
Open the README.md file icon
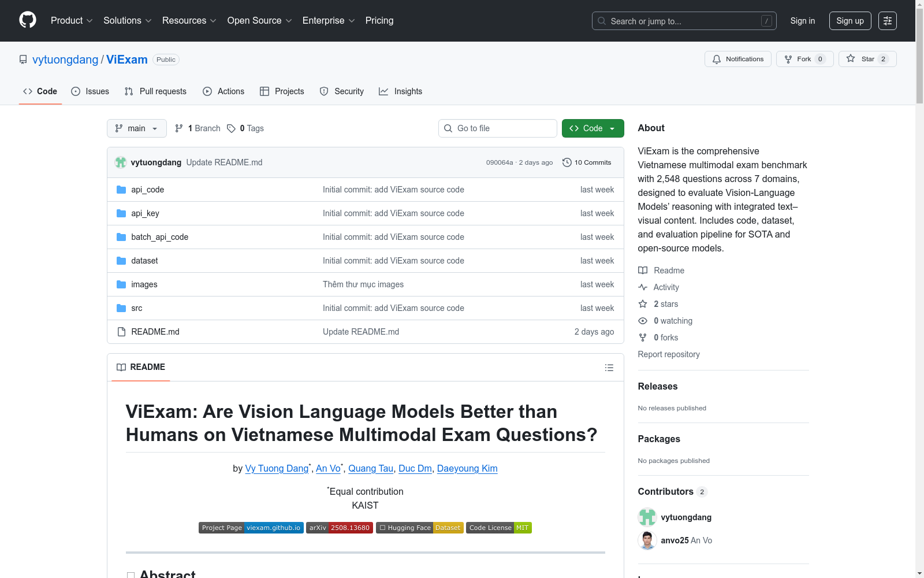[121, 332]
